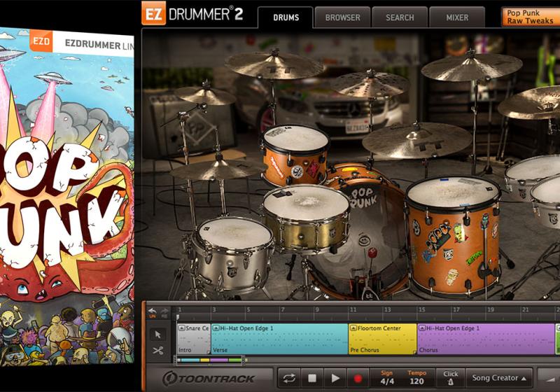The image size is (560, 392).
Task: Click the Tempo 120 field
Action: (x=417, y=379)
